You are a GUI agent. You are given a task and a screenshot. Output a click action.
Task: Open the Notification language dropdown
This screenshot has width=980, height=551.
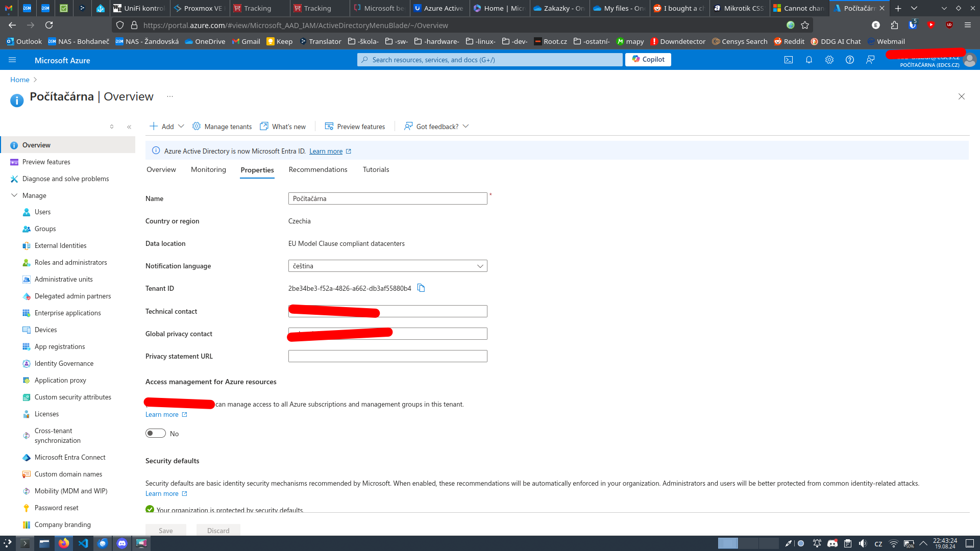pos(387,266)
